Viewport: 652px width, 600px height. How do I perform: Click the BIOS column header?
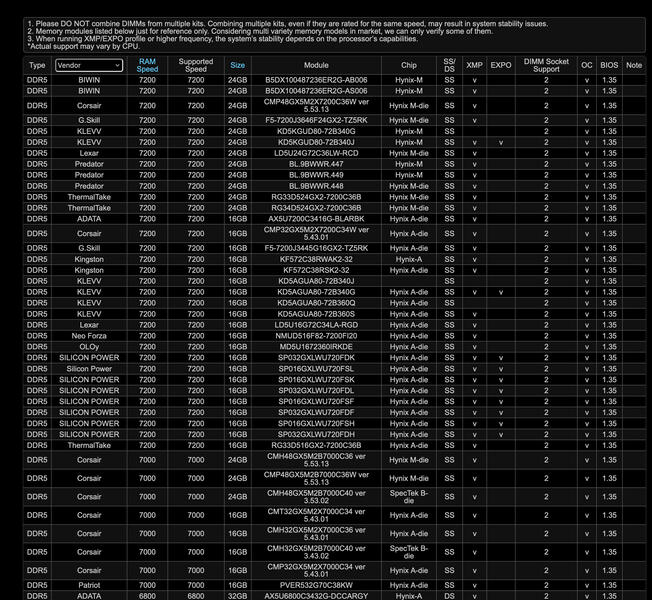[x=609, y=65]
